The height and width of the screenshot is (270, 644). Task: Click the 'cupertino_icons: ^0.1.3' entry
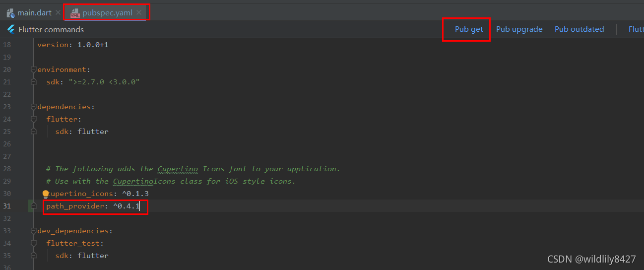tap(97, 194)
